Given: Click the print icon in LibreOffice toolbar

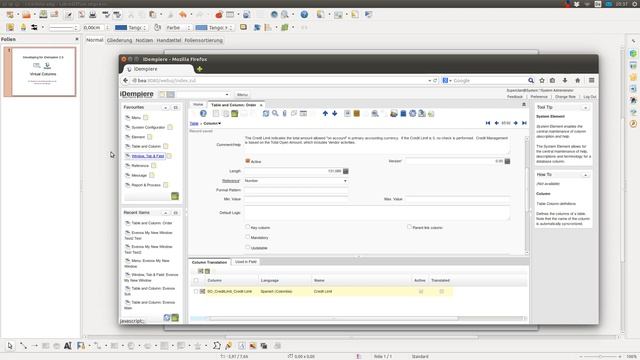Looking at the screenshot, I should pyautogui.click(x=93, y=15).
